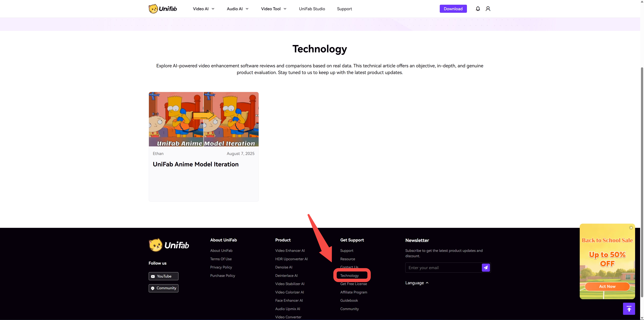Open the Get Free License link
The width and height of the screenshot is (644, 320).
353,284
